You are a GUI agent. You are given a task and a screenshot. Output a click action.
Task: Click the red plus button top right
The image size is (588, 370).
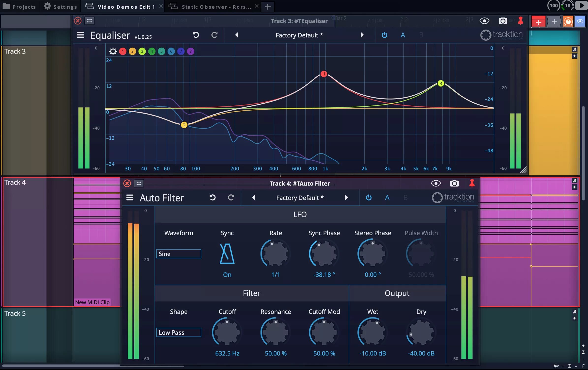coord(538,22)
